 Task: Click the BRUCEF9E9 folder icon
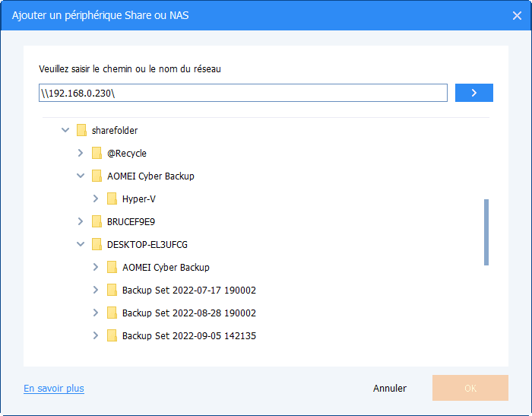click(97, 222)
